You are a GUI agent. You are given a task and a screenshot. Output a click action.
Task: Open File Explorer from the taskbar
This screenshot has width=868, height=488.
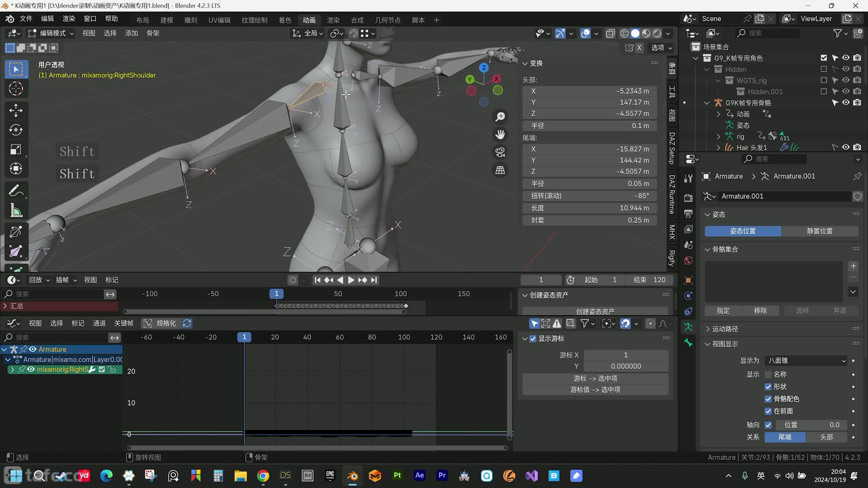(x=240, y=476)
